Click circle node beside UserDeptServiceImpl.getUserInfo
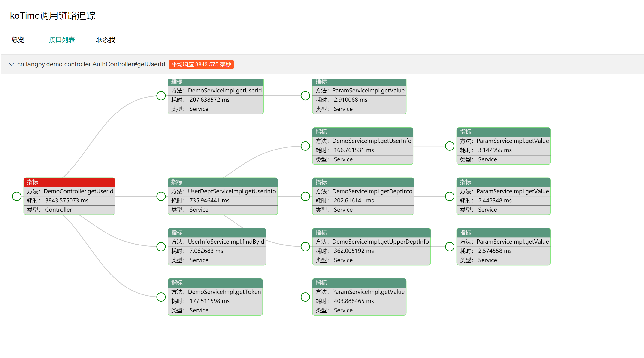The image size is (644, 358). pyautogui.click(x=161, y=196)
